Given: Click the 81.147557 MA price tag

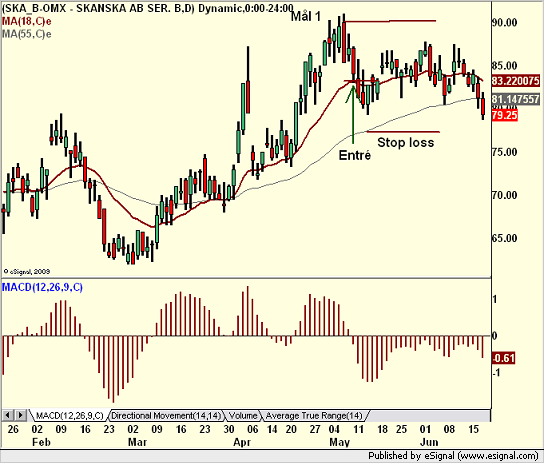Looking at the screenshot, I should (x=515, y=99).
